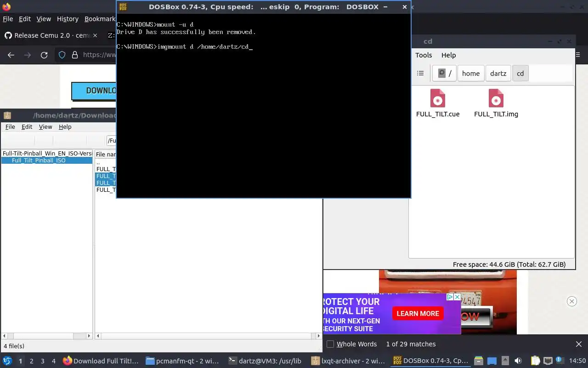Click archiver tree pane horizontal scrollbar
588x368 pixels.
(x=47, y=336)
